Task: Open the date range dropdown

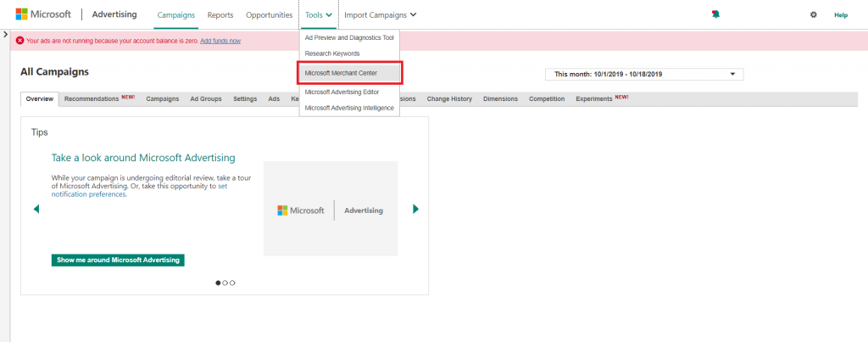Action: (x=644, y=75)
